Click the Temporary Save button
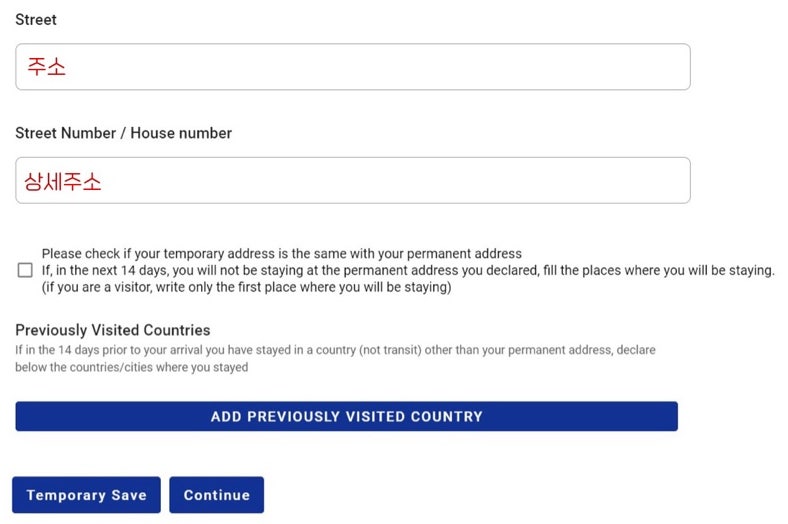 tap(86, 495)
